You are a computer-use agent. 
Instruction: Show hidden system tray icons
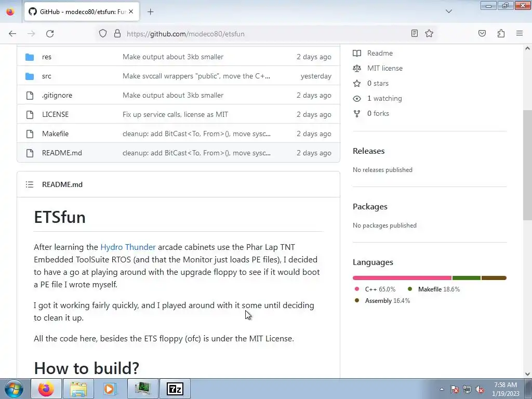[442, 389]
